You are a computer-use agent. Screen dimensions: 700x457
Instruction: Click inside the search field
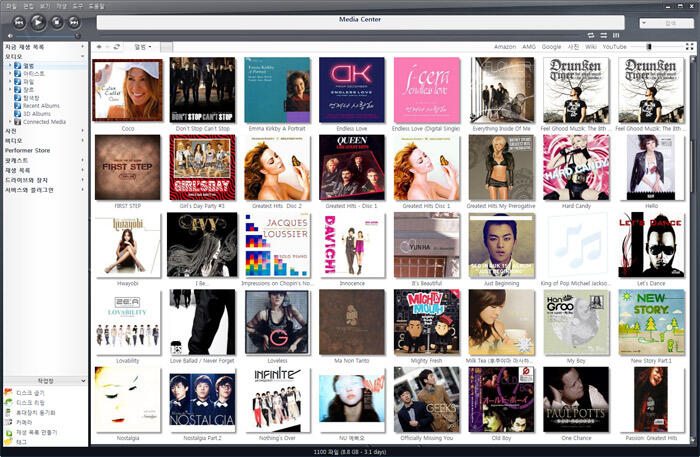coord(665,23)
